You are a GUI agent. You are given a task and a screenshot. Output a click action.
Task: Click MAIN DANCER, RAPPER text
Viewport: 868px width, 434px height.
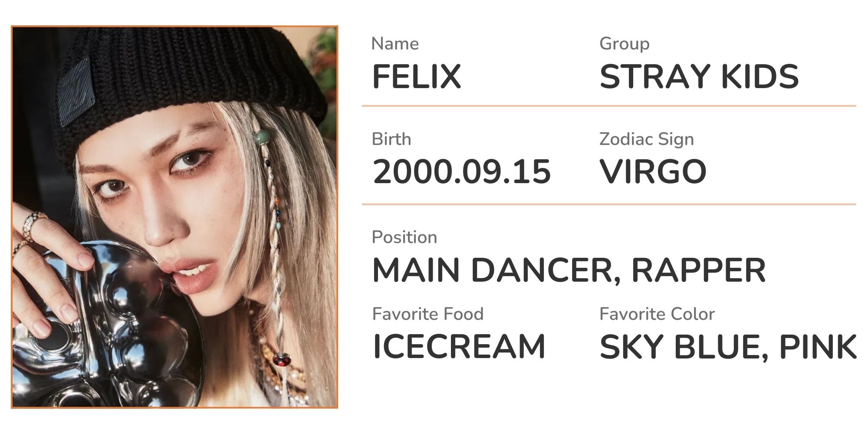569,270
